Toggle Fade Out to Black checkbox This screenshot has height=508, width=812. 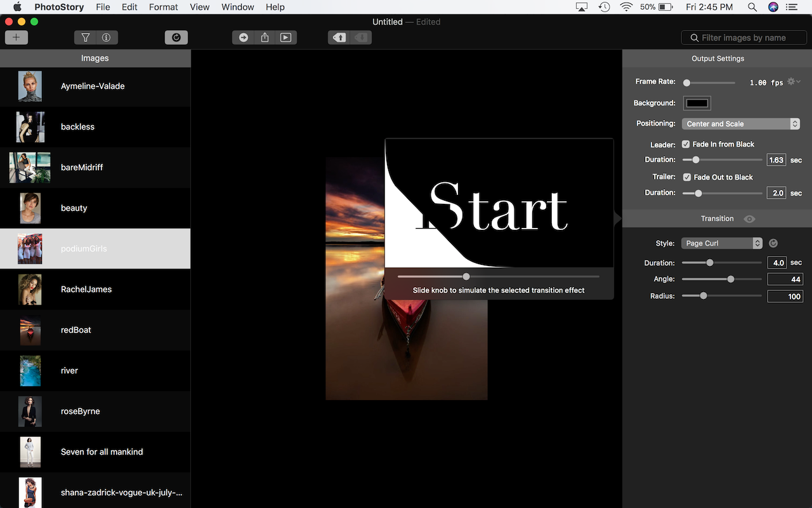[687, 177]
